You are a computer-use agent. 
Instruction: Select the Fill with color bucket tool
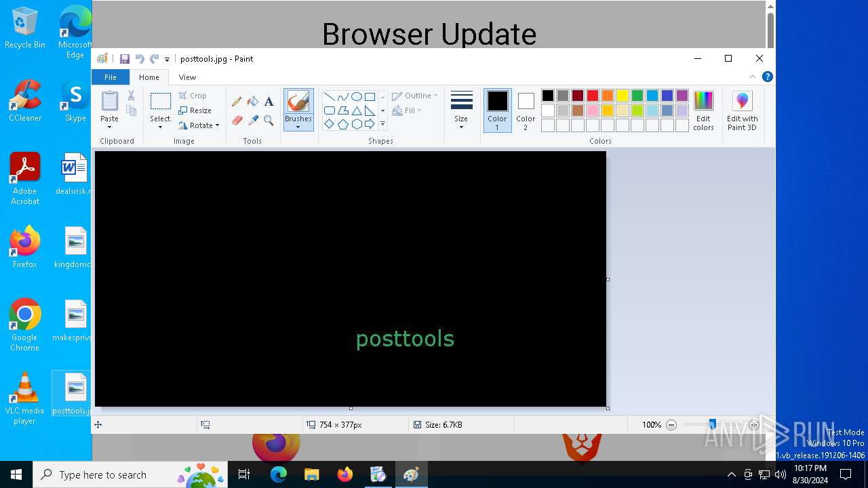(x=253, y=102)
